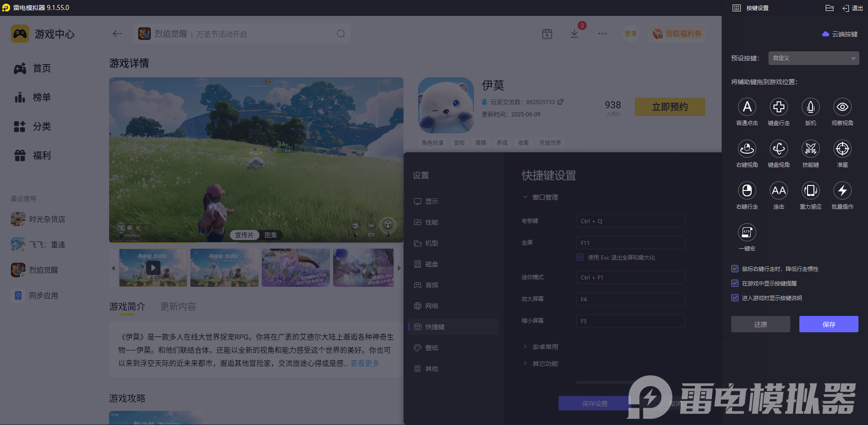Save key mapping with the 保存 button
This screenshot has width=868, height=425.
click(x=828, y=324)
